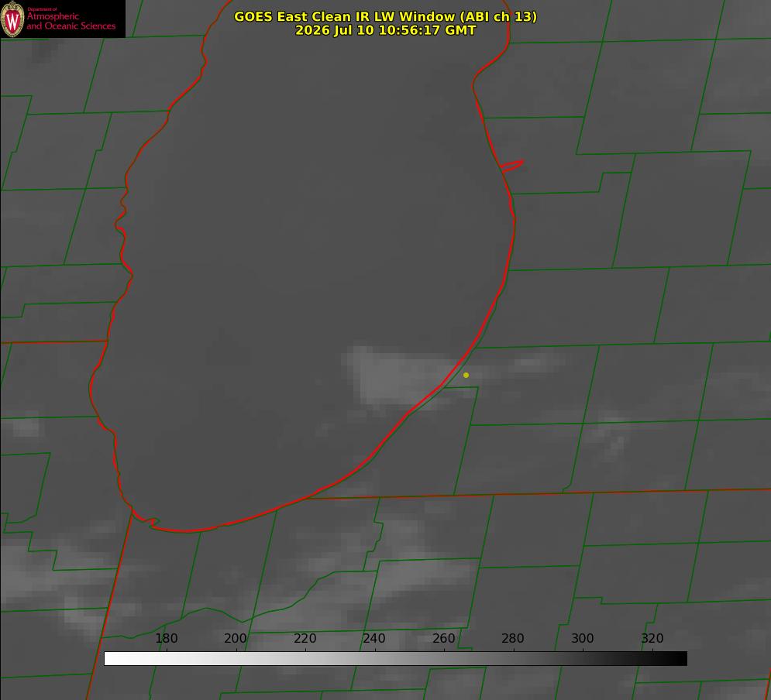771x700 pixels.
Task: Click the yellow dot location marker
Action: tap(466, 375)
